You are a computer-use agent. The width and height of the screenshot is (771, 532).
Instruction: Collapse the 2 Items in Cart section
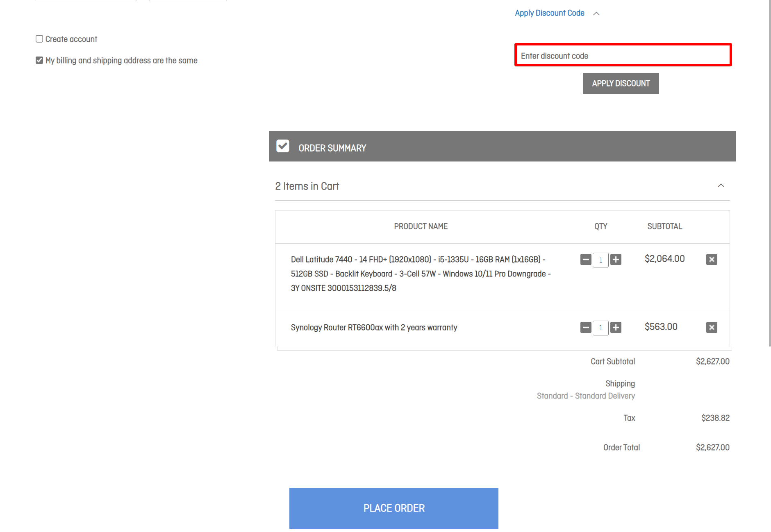(721, 186)
